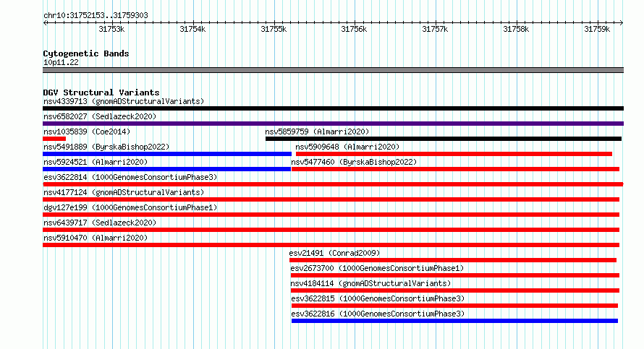
Task: Click the nsv6582027 Sedlazeck2020 label
Action: (100, 116)
